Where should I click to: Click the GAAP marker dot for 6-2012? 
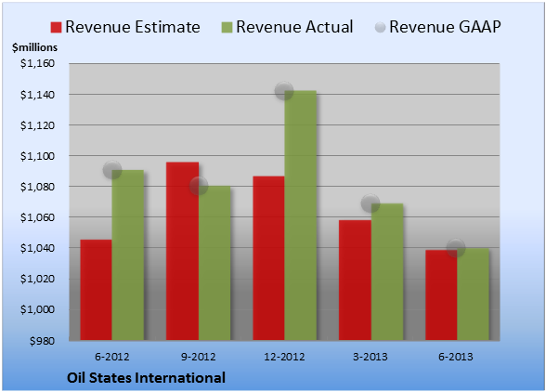click(112, 170)
